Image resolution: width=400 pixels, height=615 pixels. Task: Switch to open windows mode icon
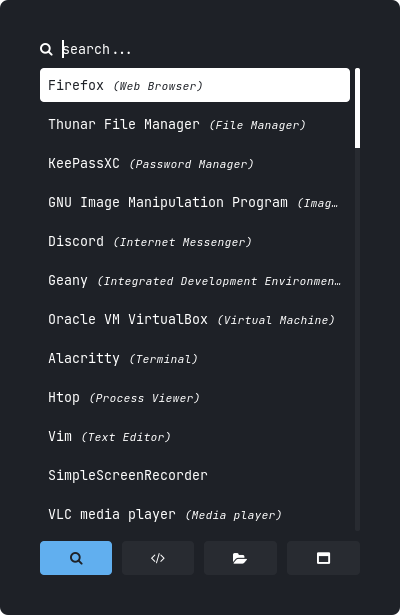click(323, 558)
